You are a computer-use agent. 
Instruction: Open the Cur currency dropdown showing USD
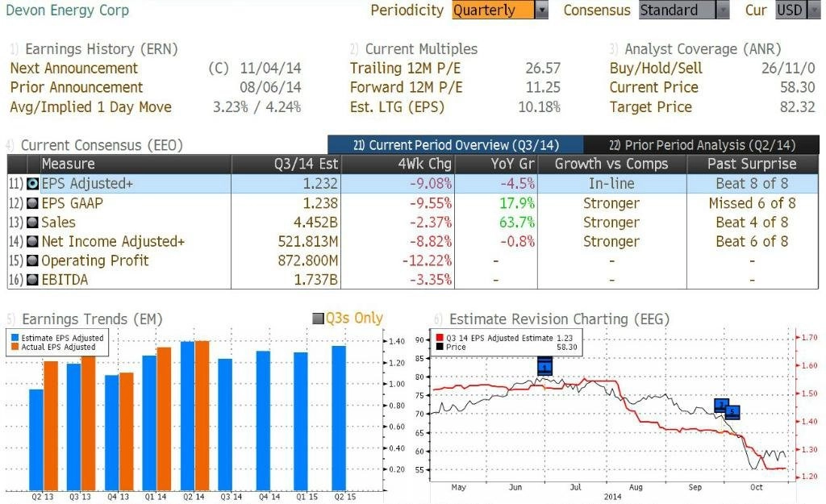click(798, 10)
